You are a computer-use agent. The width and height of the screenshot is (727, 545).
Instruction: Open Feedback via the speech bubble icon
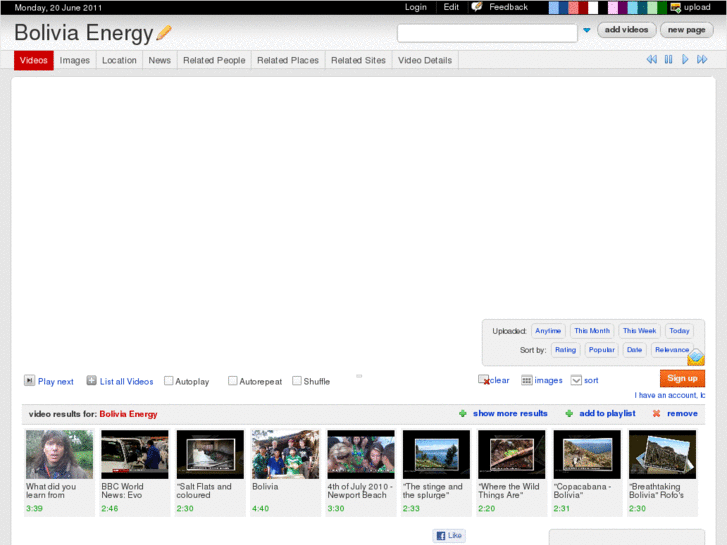(477, 6)
